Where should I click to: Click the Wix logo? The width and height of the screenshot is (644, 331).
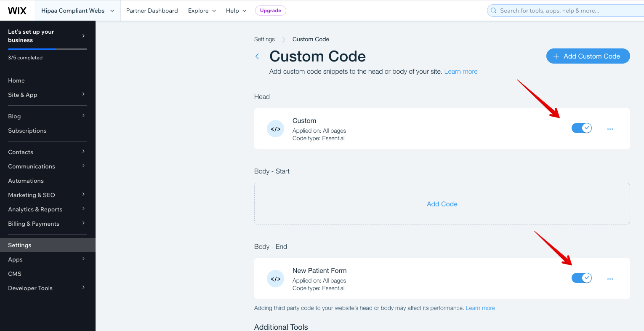[17, 11]
